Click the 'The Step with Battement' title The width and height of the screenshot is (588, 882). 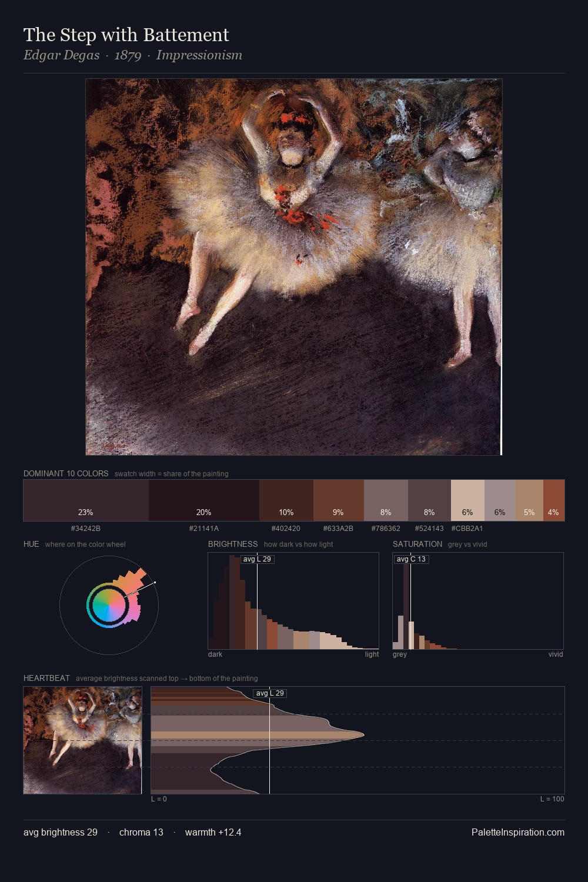[126, 35]
